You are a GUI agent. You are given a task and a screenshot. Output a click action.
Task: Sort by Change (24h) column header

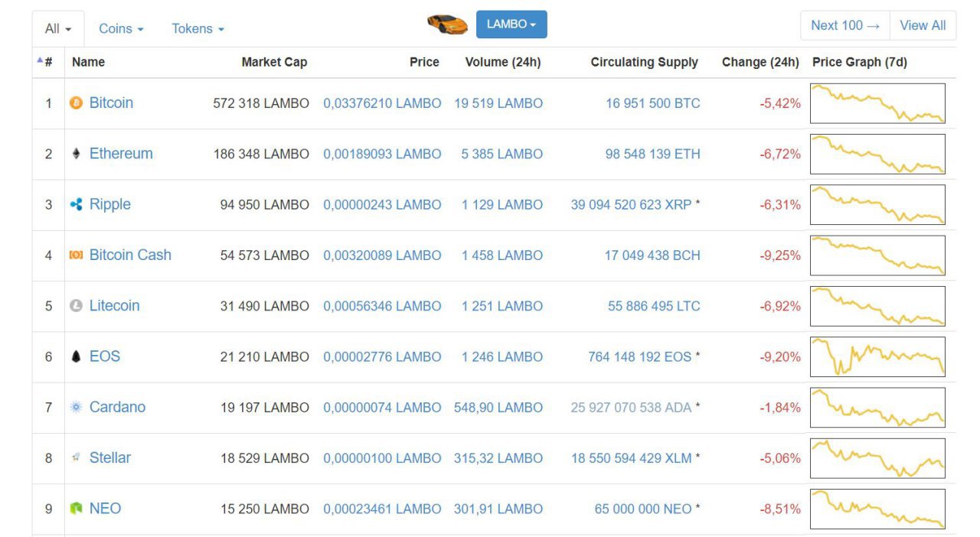[x=760, y=62]
